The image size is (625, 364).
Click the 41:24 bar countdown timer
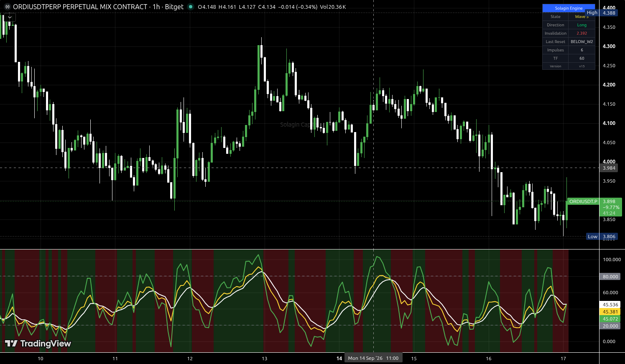pos(609,213)
